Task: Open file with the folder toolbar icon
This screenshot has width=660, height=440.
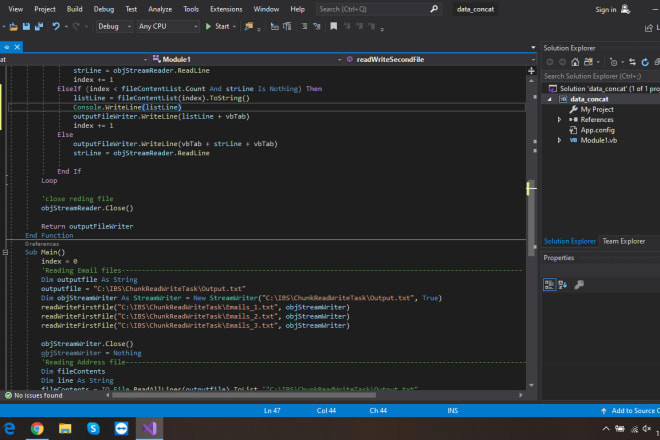Action: [13, 27]
